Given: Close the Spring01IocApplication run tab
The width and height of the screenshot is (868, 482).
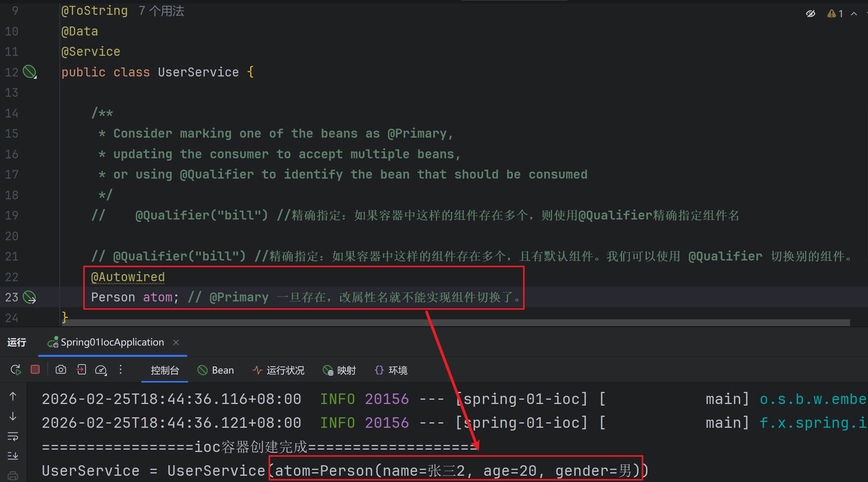Looking at the screenshot, I should pos(176,342).
